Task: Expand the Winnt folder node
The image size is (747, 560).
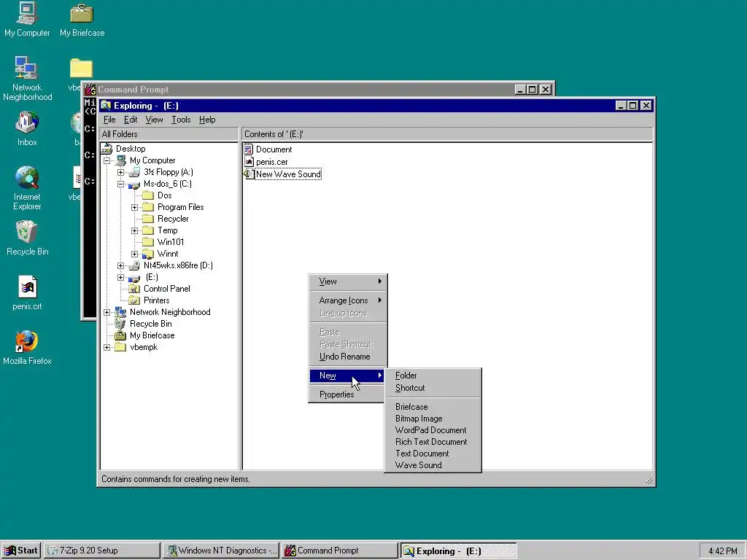Action: [135, 254]
